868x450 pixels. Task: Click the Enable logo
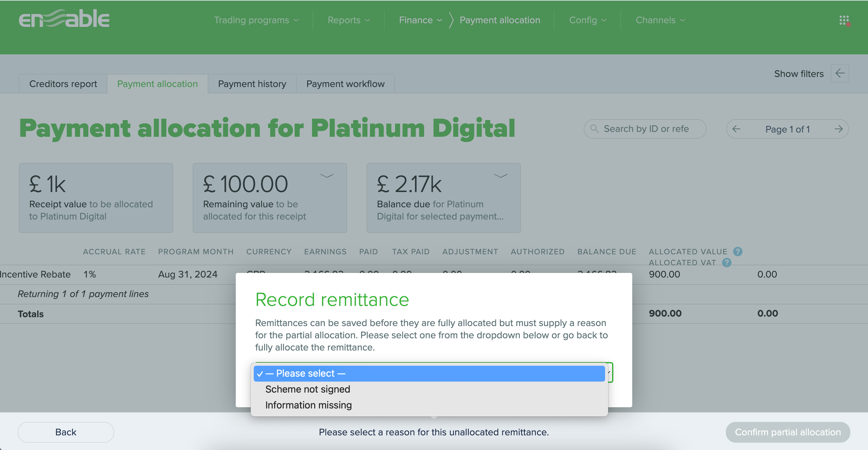pos(64,19)
